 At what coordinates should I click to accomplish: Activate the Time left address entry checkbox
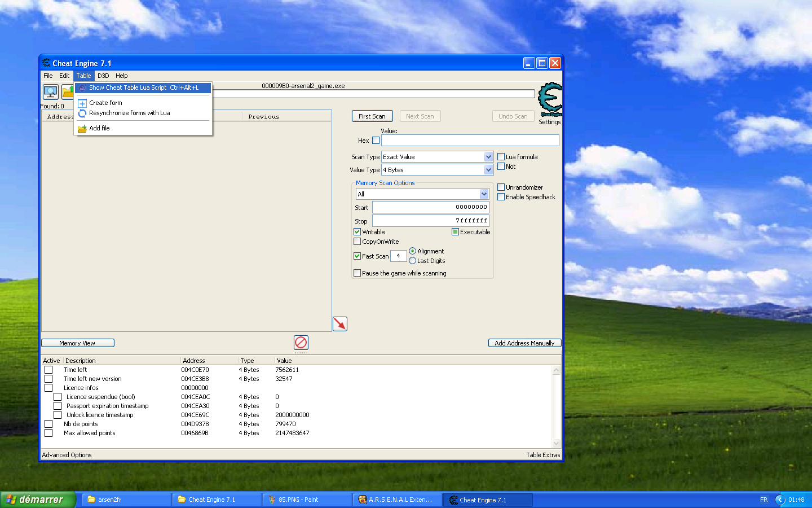48,370
